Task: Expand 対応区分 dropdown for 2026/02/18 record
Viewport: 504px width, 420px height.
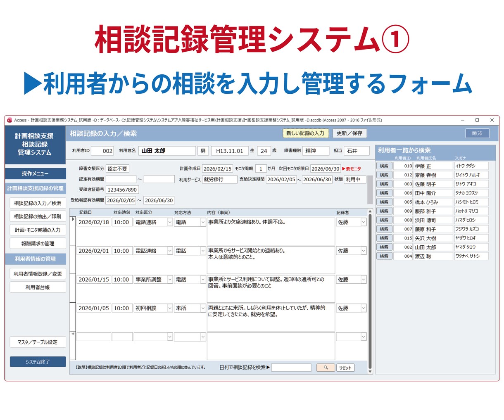Action: click(170, 222)
